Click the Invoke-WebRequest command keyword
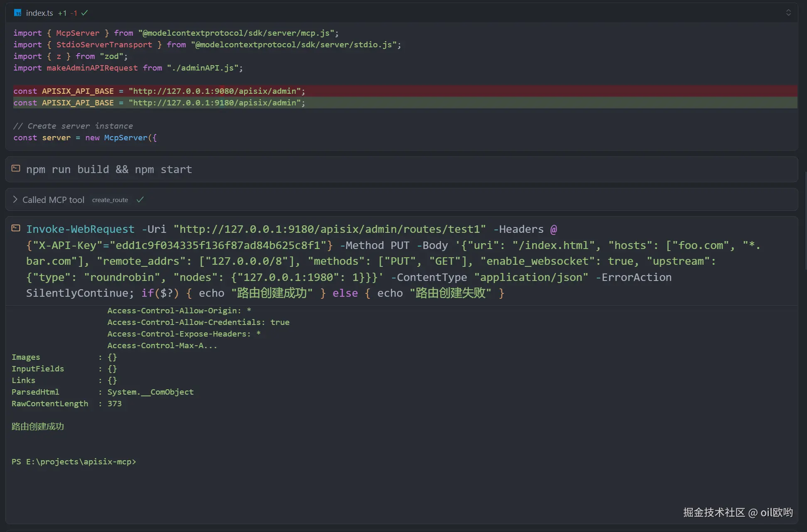807x532 pixels. [x=80, y=229]
